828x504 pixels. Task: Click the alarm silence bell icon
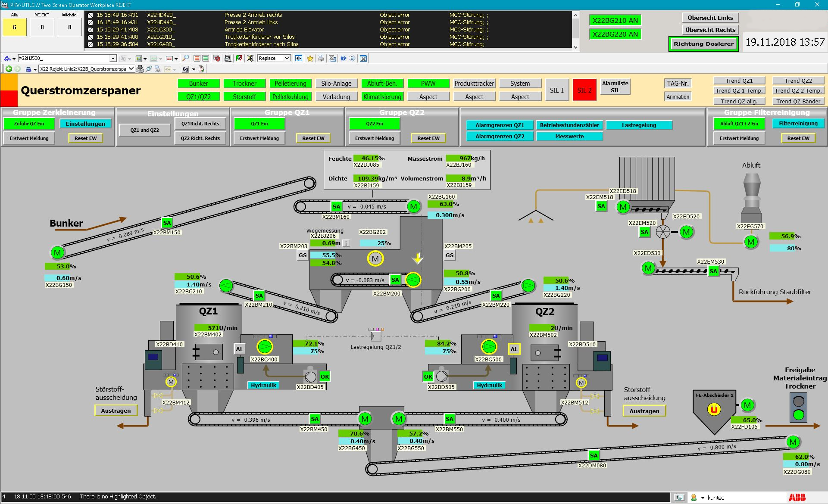coord(250,58)
